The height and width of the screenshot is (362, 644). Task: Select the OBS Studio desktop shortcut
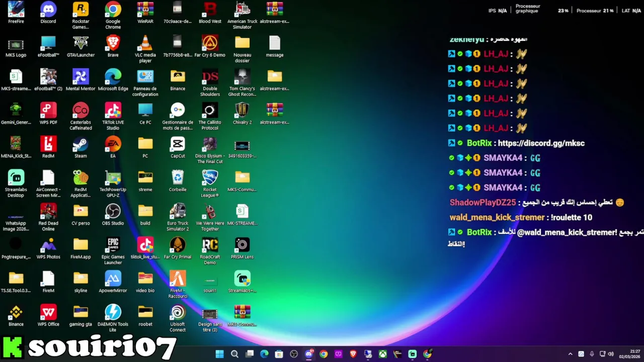tap(113, 215)
